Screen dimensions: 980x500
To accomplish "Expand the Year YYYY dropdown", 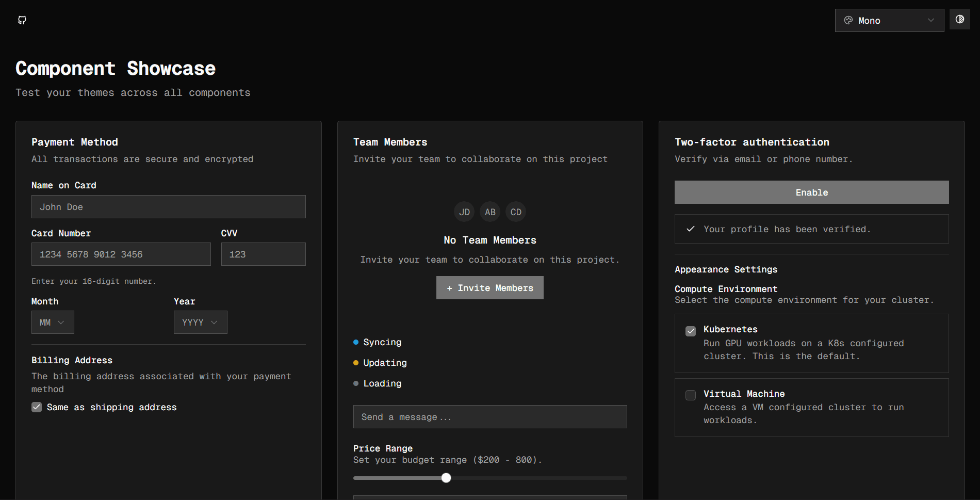I will (200, 322).
